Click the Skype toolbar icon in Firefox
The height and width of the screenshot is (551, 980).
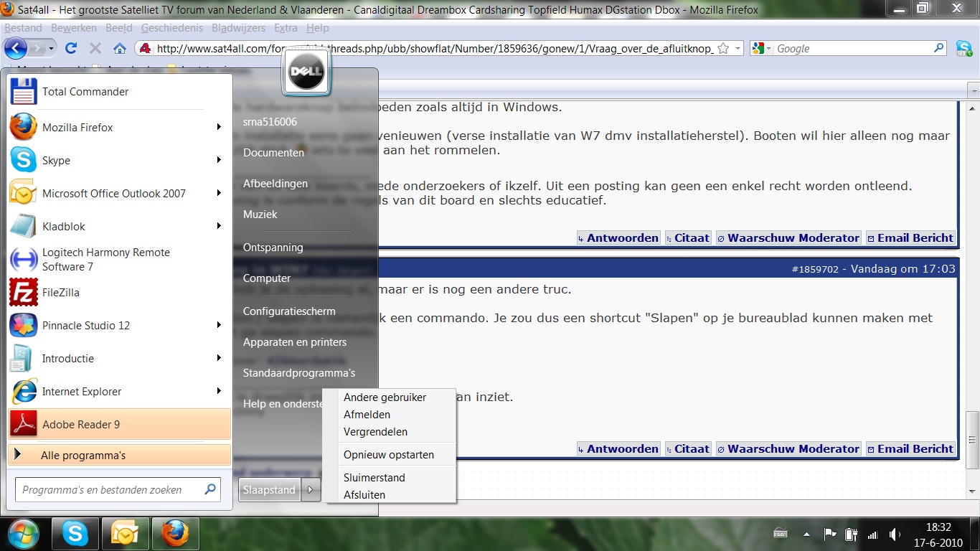coord(964,49)
